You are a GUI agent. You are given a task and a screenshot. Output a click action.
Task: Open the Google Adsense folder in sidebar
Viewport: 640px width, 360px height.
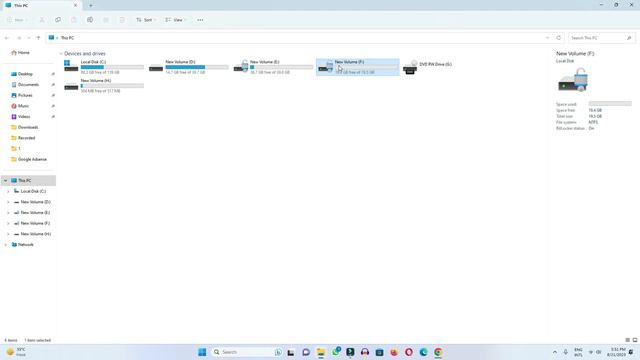29,159
